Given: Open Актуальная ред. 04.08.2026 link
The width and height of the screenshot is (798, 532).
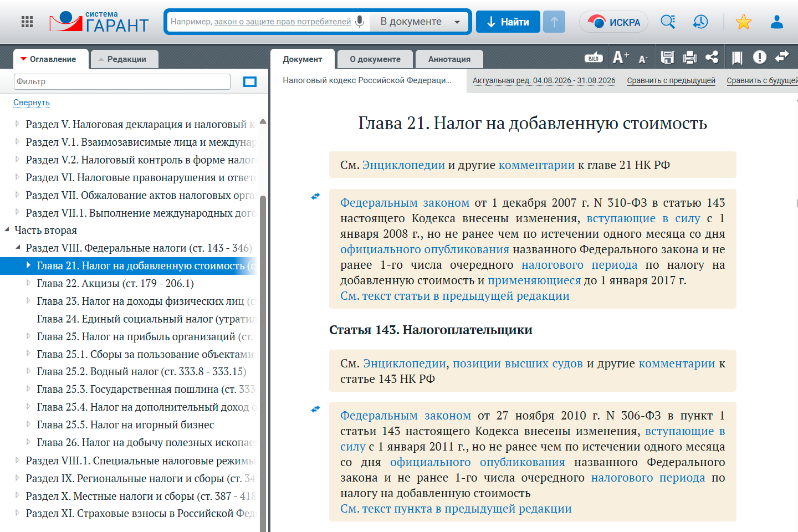Looking at the screenshot, I should point(544,80).
